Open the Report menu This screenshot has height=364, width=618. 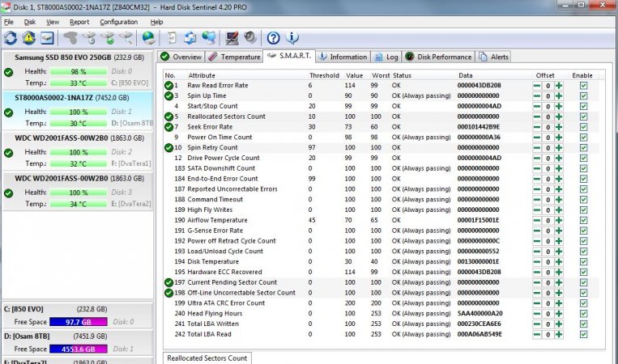pos(79,22)
